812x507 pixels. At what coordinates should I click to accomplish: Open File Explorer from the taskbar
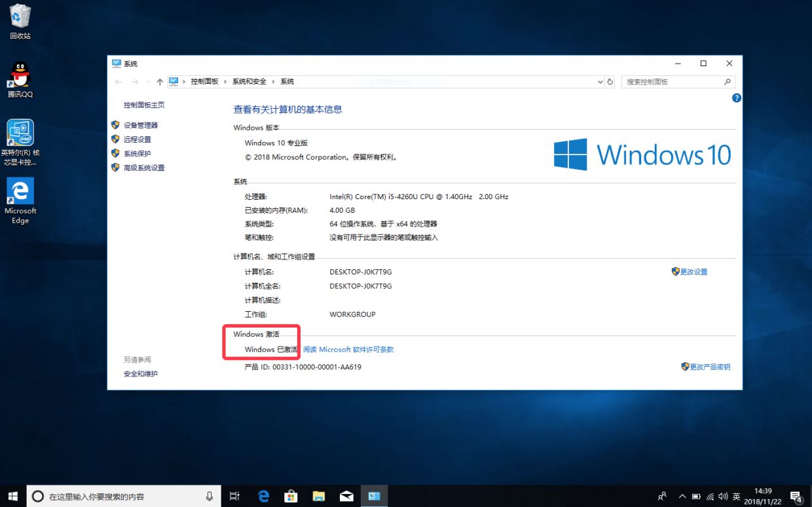click(319, 497)
